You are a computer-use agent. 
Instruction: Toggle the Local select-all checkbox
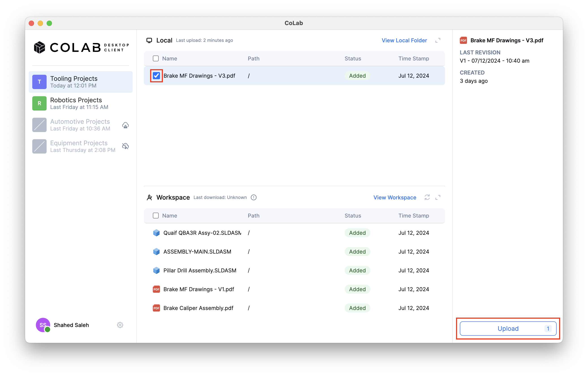[x=156, y=58]
